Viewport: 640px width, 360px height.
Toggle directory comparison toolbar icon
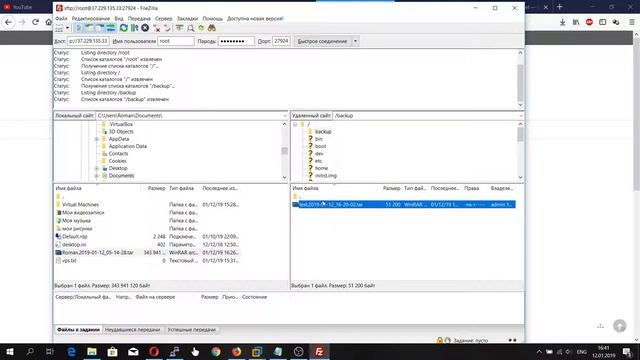[191, 28]
